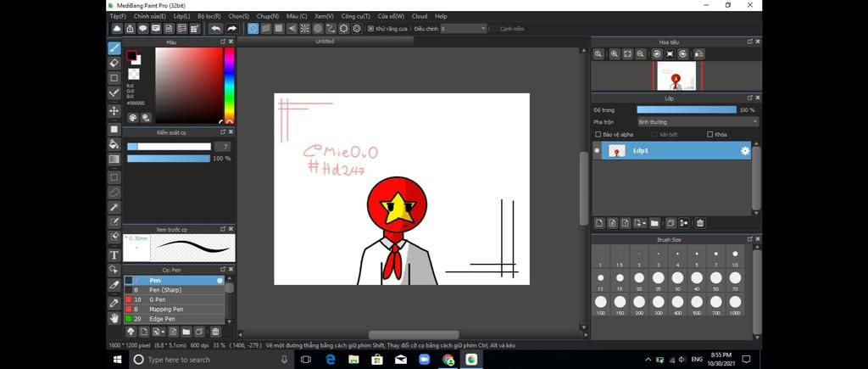868x369 pixels.
Task: Select the rectangular Selection tool
Action: point(114,177)
